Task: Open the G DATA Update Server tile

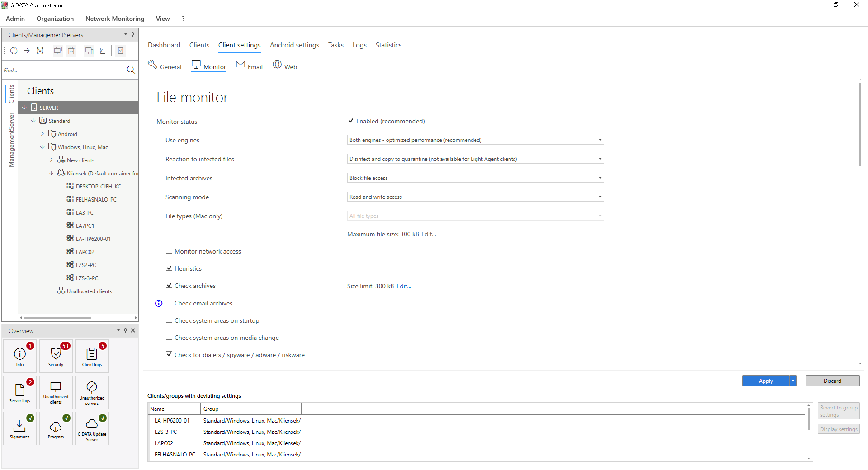Action: click(x=92, y=428)
